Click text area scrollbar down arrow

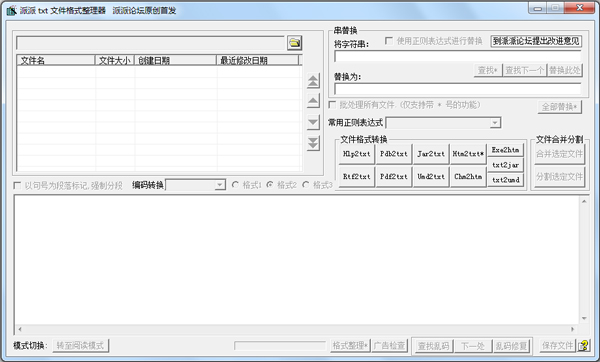pos(584,318)
